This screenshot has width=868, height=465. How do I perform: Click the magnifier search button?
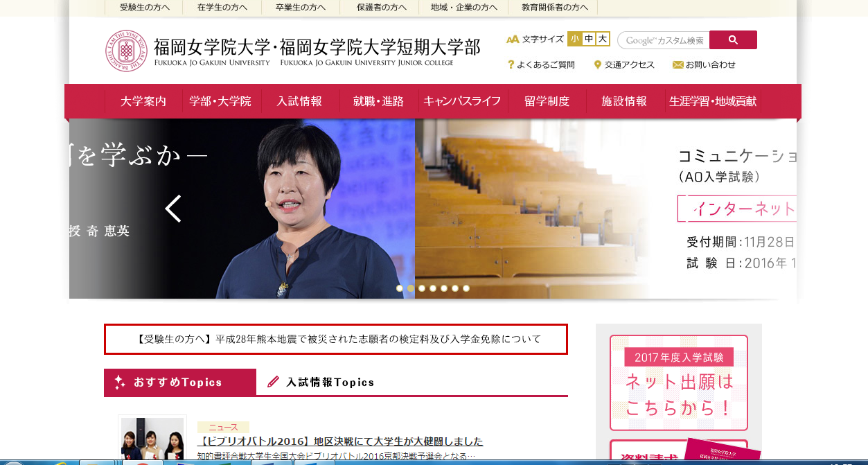click(x=733, y=40)
